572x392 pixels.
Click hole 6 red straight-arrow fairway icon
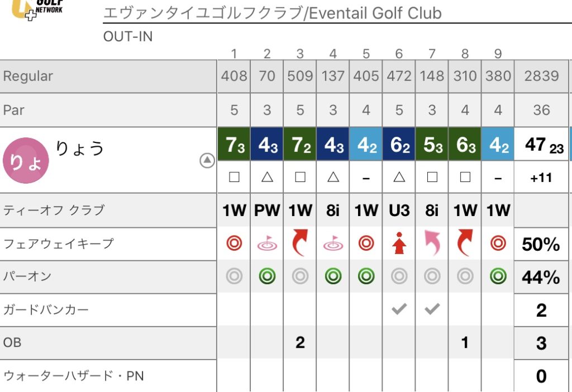coord(399,243)
